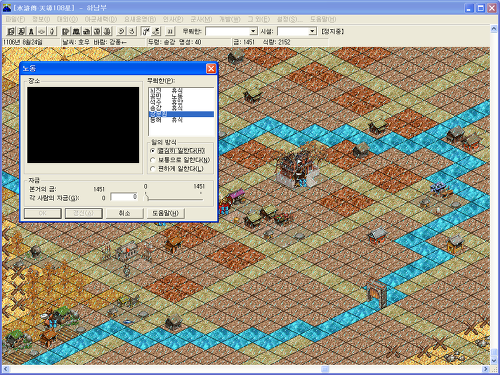Select the highlighted row in the 무뢰한 list
Viewport: 500px width, 375px height.
[181, 114]
